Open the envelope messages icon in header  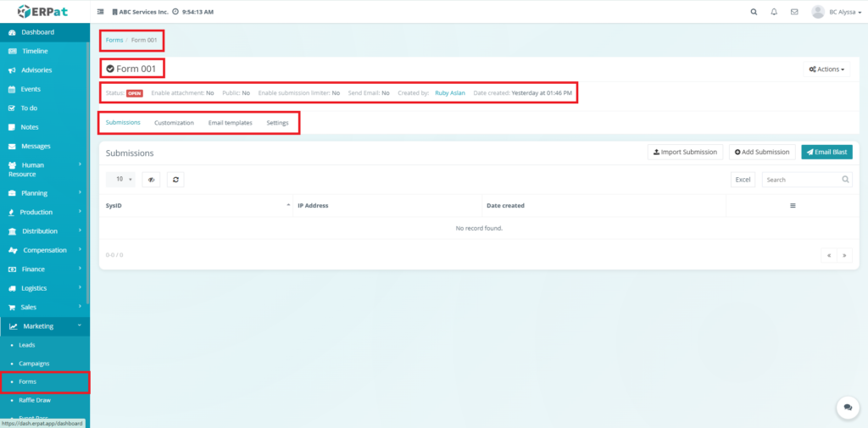(794, 12)
